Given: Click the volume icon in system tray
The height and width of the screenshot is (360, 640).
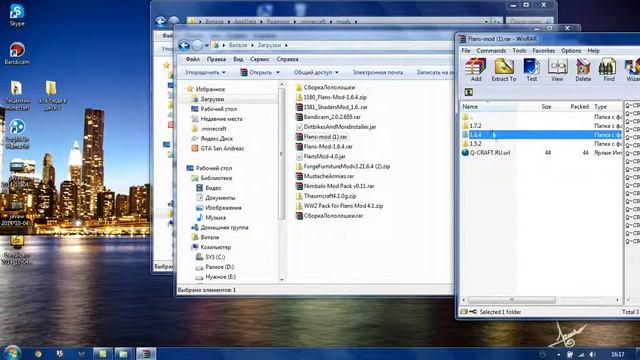Looking at the screenshot, I should click(x=593, y=354).
